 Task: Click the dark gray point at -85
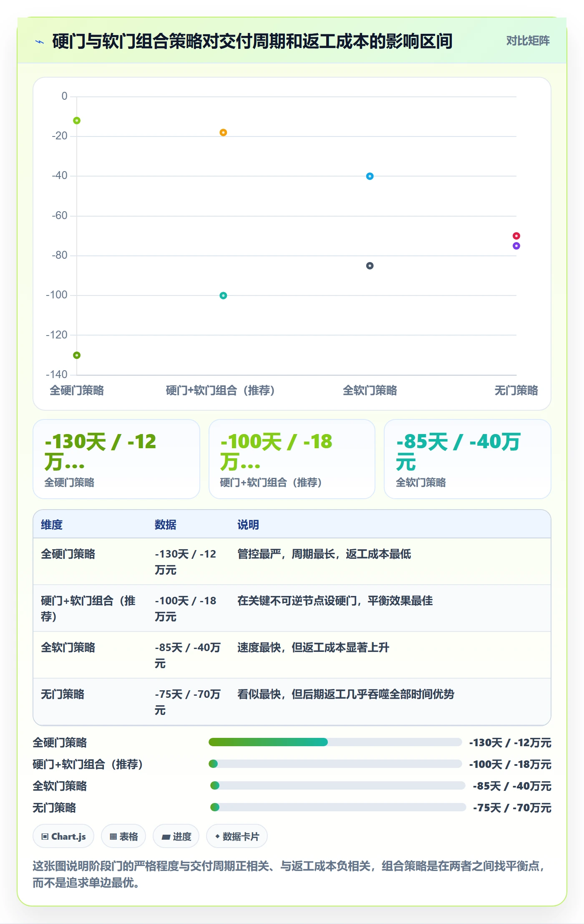pos(370,266)
